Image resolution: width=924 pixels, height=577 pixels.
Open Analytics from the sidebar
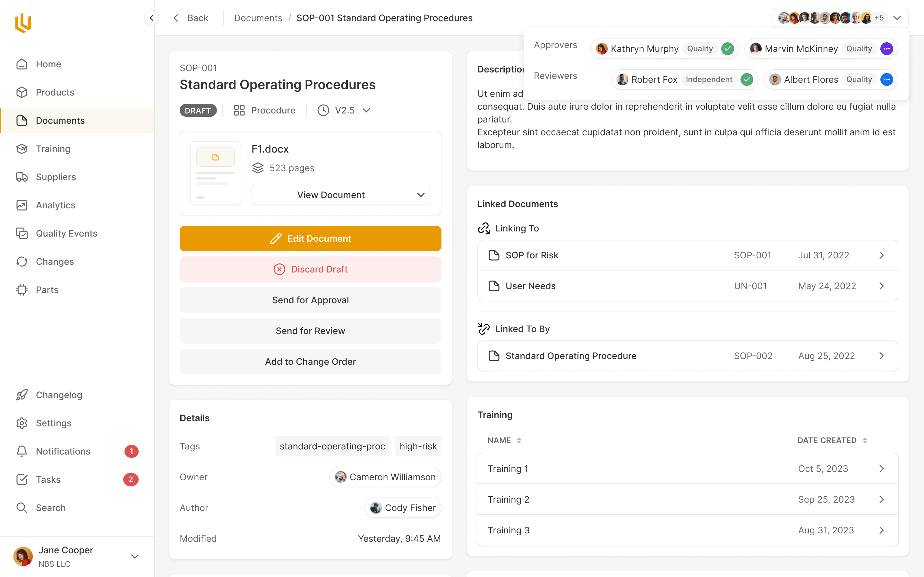coord(56,205)
